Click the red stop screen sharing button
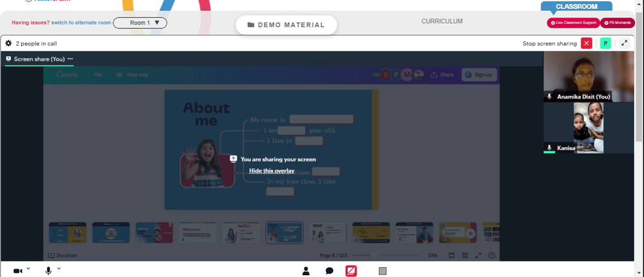Image resolution: width=644 pixels, height=277 pixels. click(586, 43)
